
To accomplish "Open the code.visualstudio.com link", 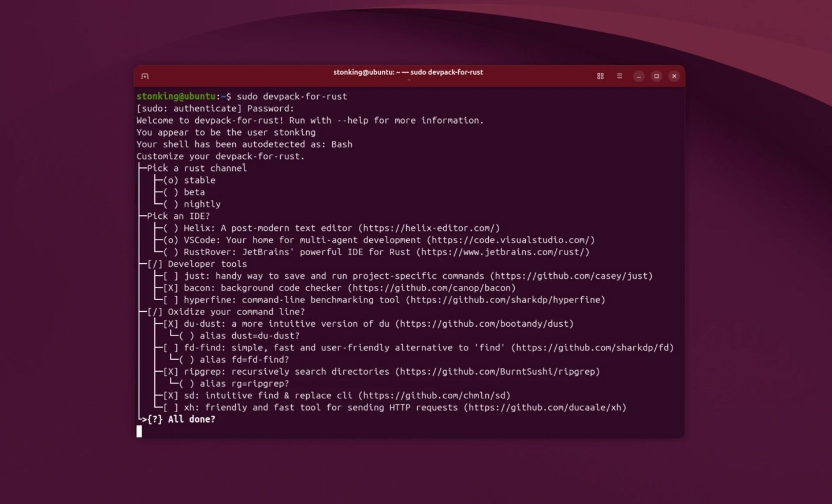I will (x=511, y=240).
